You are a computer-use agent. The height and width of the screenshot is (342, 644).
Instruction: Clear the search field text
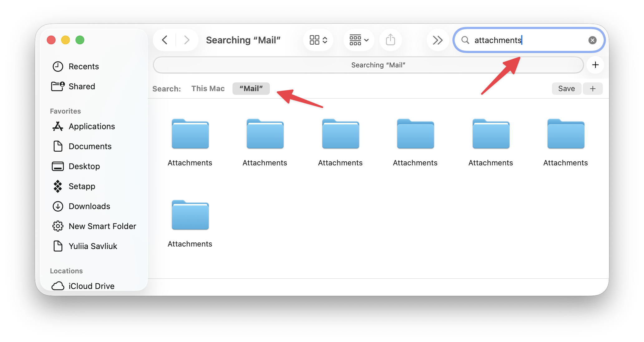click(x=592, y=40)
